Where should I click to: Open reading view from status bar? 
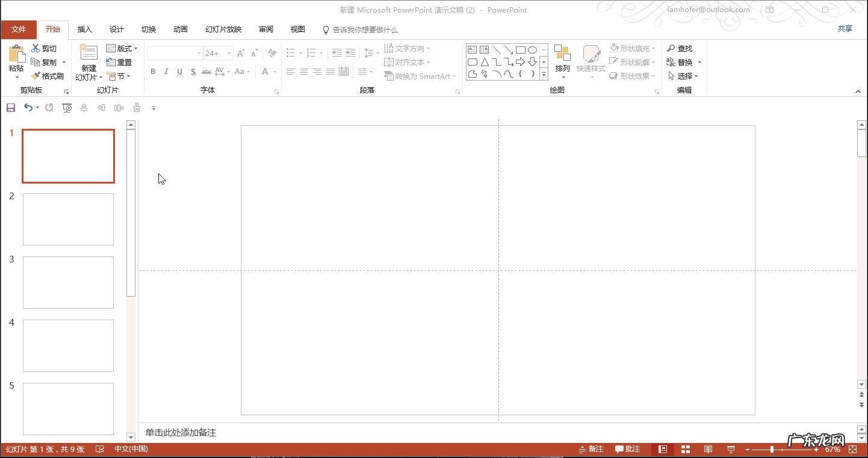click(708, 449)
